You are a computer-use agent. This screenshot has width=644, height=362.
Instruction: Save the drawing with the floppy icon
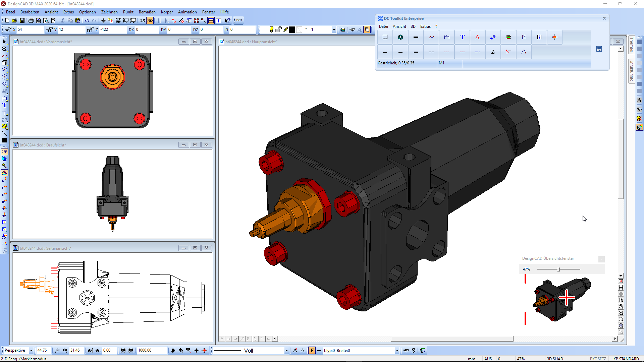(x=22, y=20)
